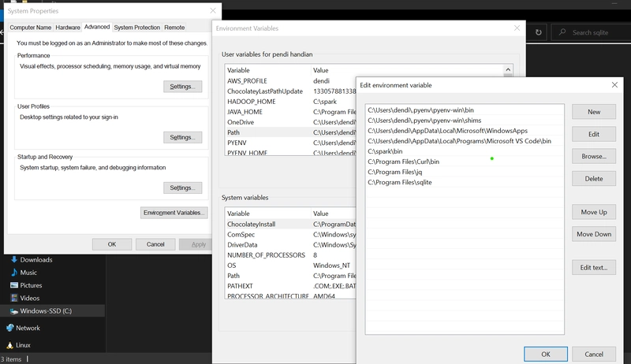Open the Linux penguin icon in sidebar
Image resolution: width=631 pixels, height=364 pixels.
(x=10, y=345)
